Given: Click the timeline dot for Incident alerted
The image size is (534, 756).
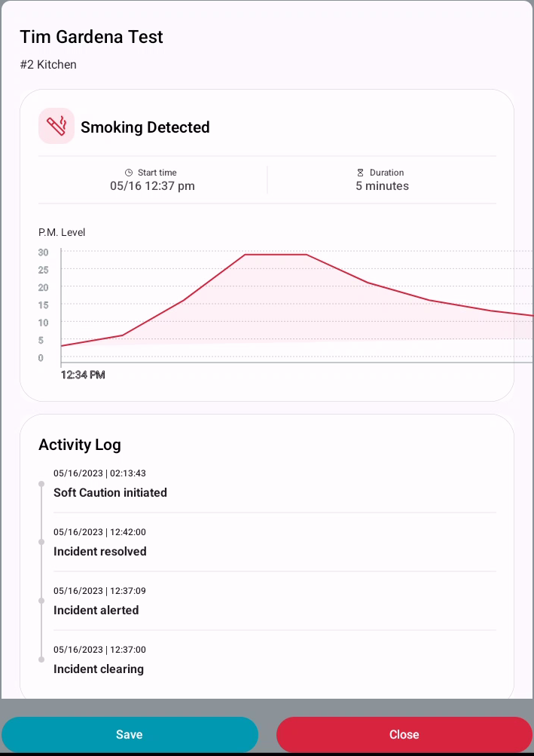Looking at the screenshot, I should tap(41, 601).
